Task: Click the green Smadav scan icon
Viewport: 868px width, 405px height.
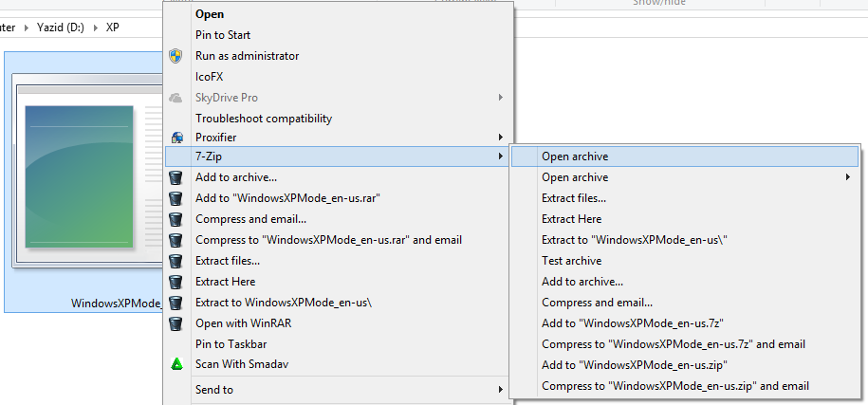Action: tap(175, 364)
